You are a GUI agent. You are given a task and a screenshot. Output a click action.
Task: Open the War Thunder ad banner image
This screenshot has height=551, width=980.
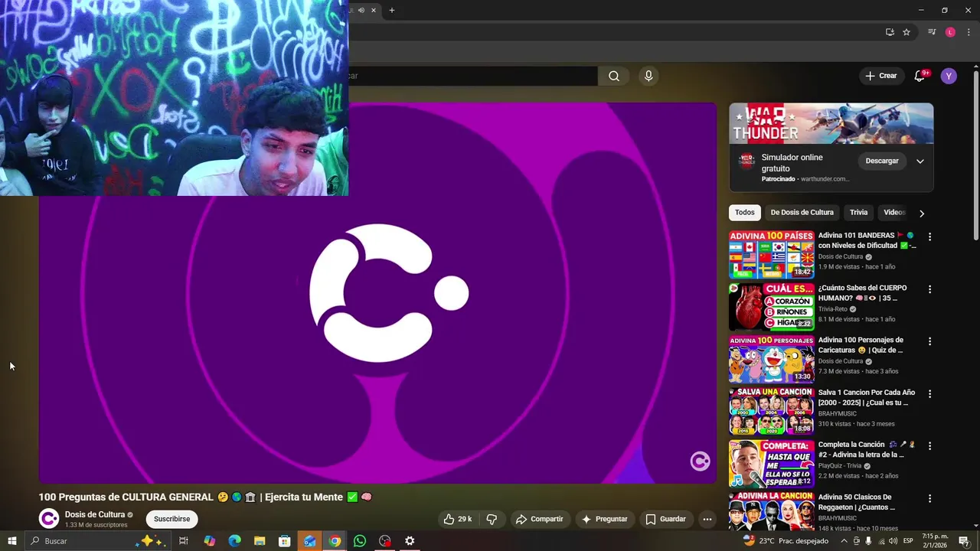click(831, 123)
